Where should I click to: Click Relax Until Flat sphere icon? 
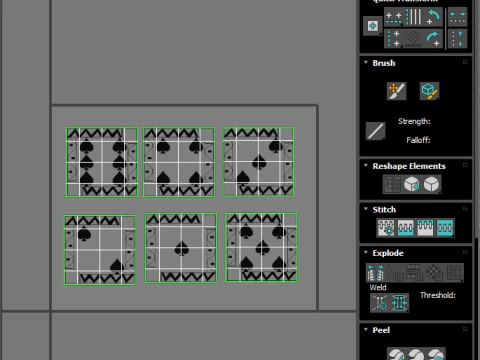click(411, 184)
